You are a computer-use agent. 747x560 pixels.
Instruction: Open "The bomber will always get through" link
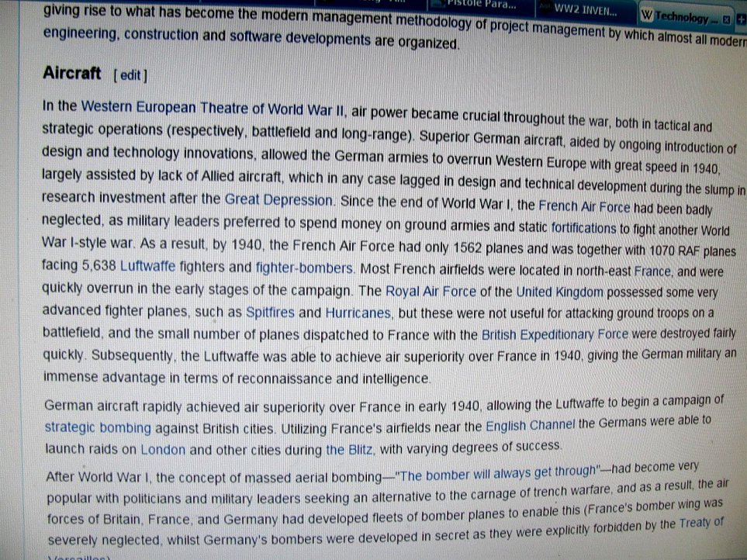click(496, 474)
